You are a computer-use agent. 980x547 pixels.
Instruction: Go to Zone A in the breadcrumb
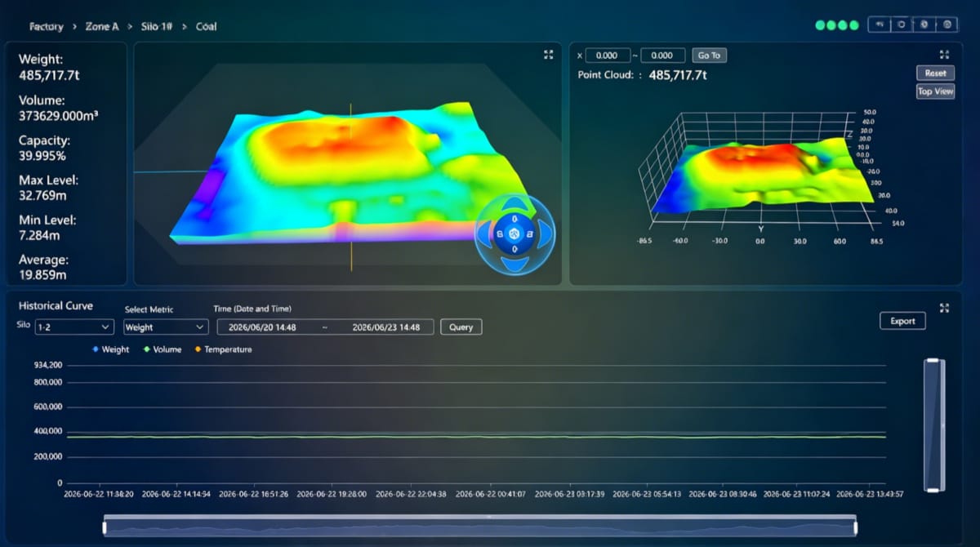click(x=102, y=26)
